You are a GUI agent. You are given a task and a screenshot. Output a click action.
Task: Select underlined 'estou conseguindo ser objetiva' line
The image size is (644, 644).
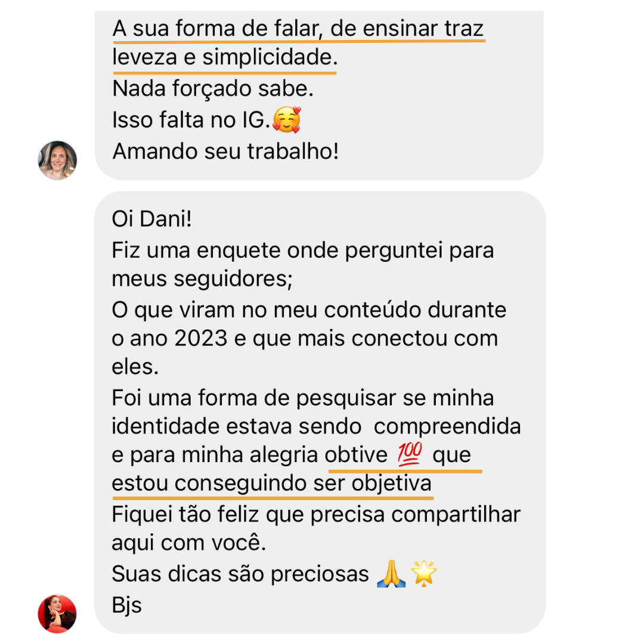pyautogui.click(x=271, y=484)
